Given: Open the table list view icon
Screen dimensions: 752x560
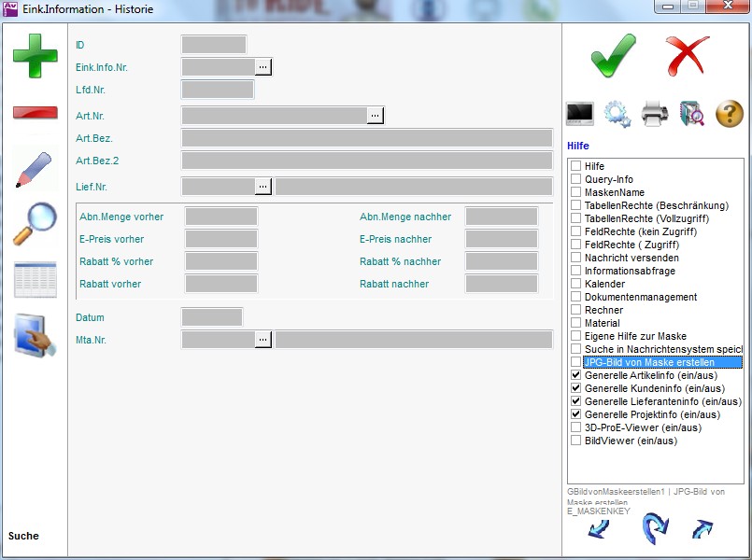Looking at the screenshot, I should point(35,280).
